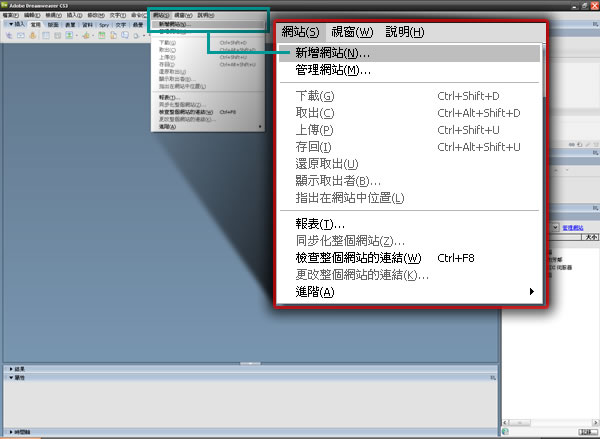Open the Properties panel options menu icon
The image size is (600, 439).
493,378
